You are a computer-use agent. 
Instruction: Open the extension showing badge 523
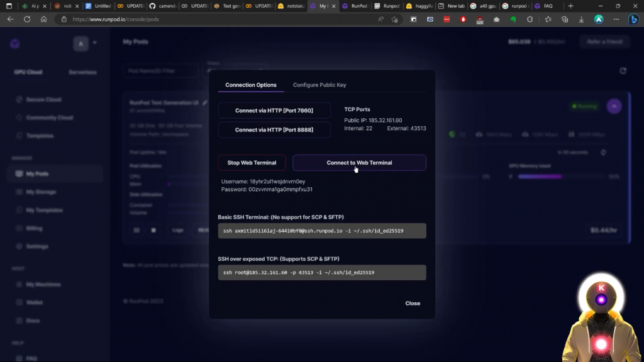point(480,19)
